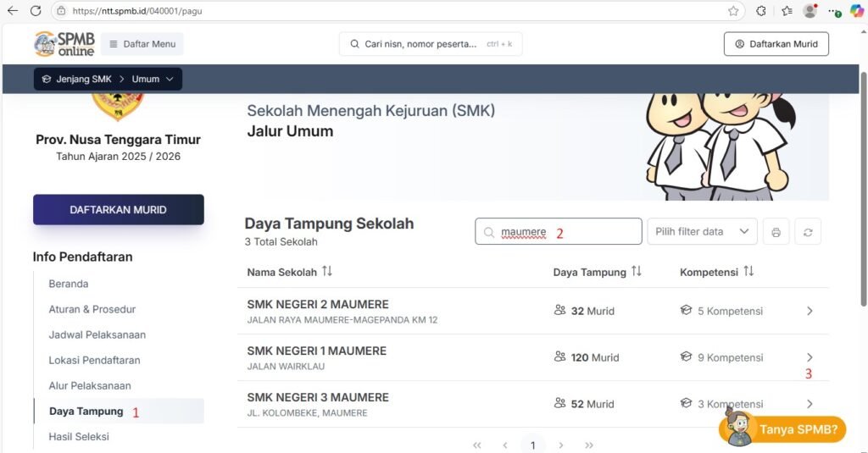Viewport: 868px width, 453px height.
Task: Select Daya Tampung menu item
Action: tap(119, 411)
